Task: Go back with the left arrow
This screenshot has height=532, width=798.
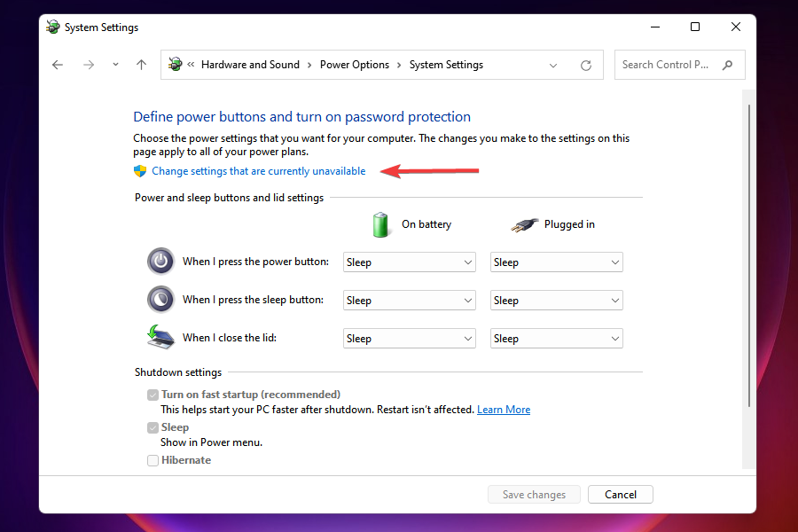Action: tap(58, 65)
